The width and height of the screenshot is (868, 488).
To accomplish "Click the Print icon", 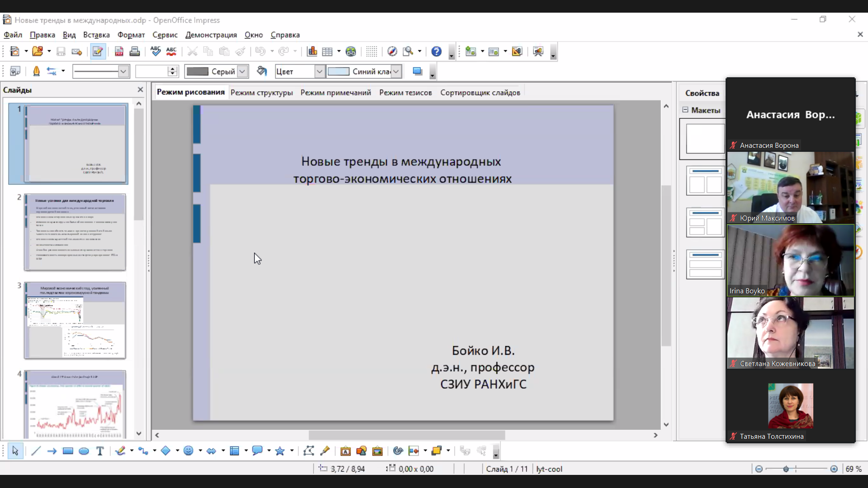I will 134,52.
